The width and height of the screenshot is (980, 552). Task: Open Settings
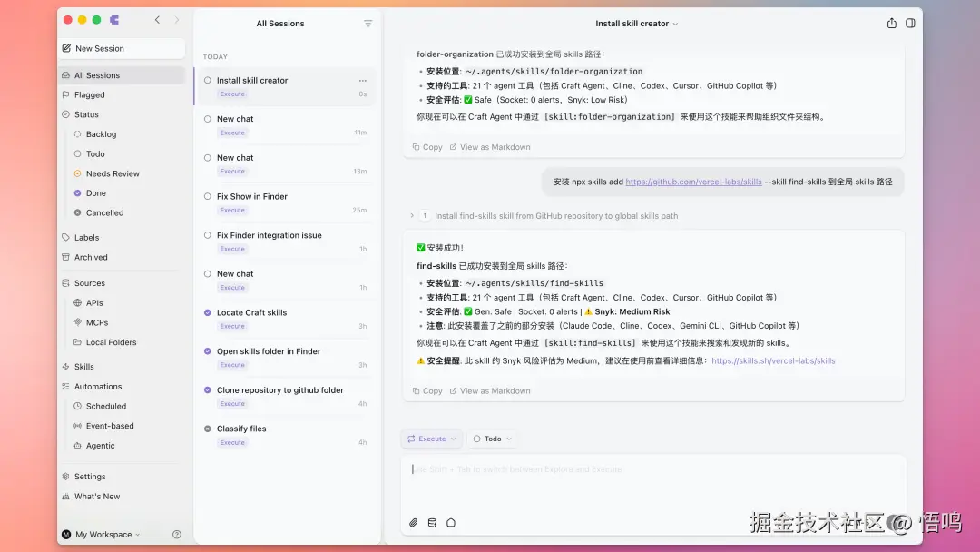[x=89, y=477]
